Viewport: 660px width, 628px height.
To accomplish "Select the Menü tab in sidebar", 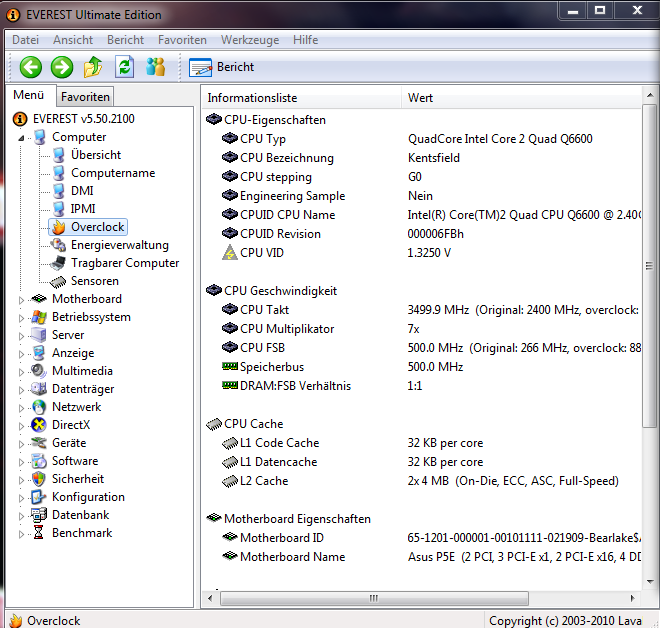I will pyautogui.click(x=29, y=95).
